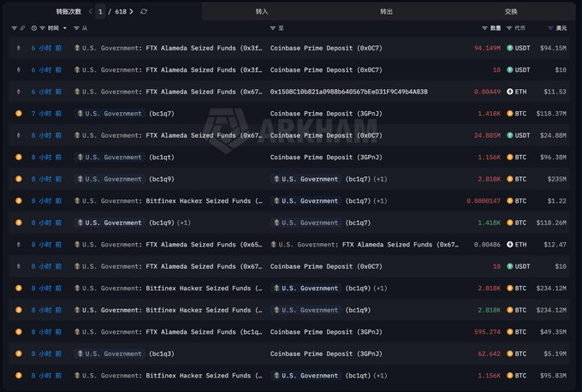
Task: Click the Ethereum icon on the $94.15M row
Action: [x=19, y=48]
